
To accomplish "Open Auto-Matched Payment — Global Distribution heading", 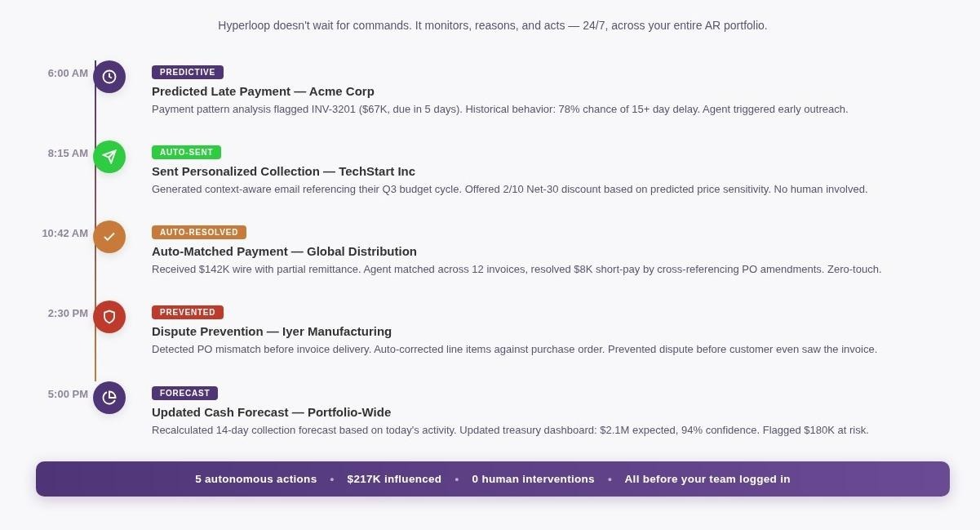I will 284,252.
